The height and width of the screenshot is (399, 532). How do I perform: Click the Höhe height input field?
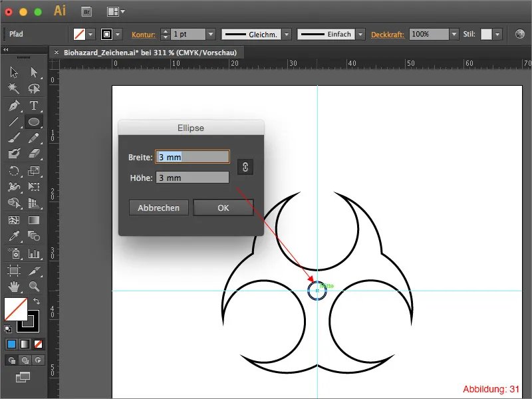click(x=192, y=178)
